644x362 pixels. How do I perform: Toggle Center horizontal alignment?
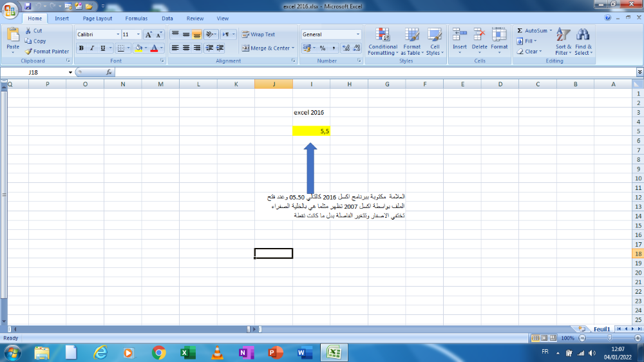(186, 48)
